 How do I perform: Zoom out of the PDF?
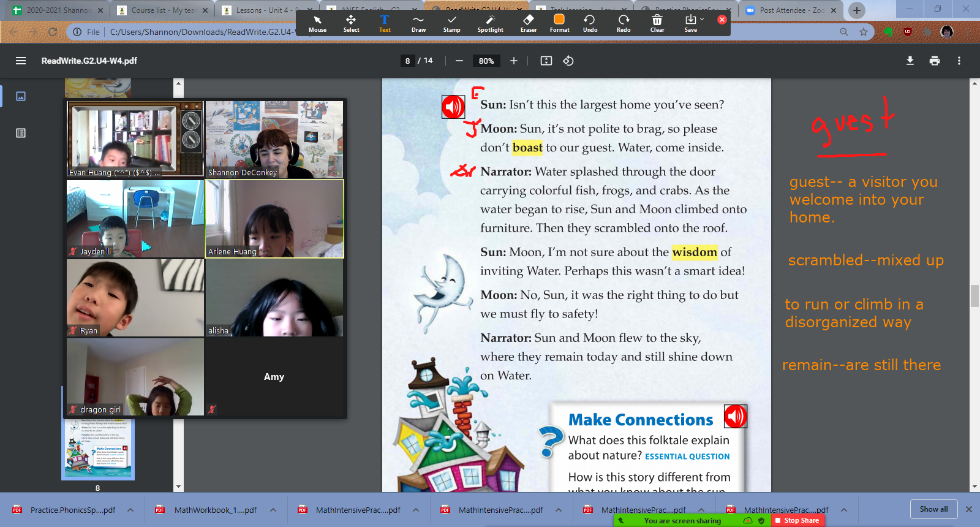(x=459, y=61)
